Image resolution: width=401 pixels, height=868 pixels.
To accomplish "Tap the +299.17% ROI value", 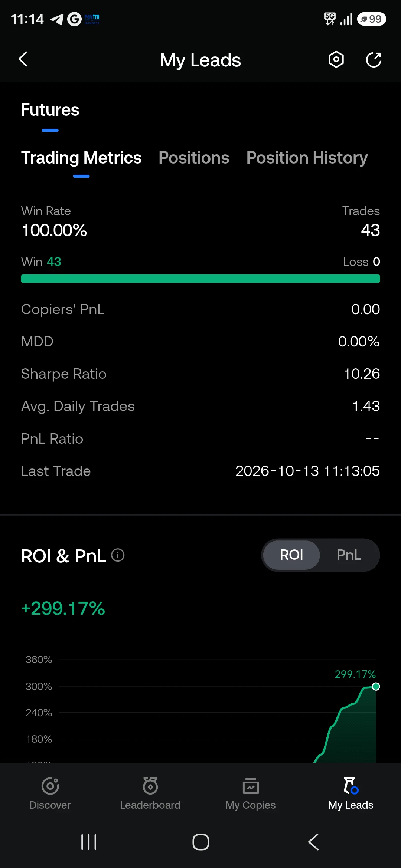I will (63, 608).
